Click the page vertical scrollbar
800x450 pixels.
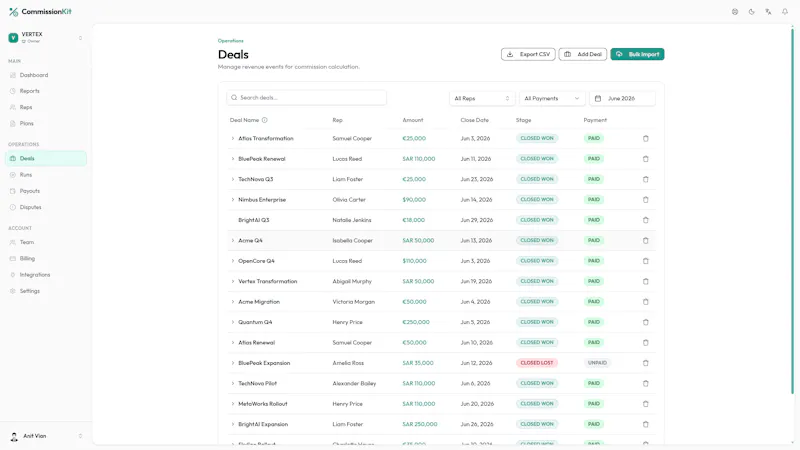792,212
